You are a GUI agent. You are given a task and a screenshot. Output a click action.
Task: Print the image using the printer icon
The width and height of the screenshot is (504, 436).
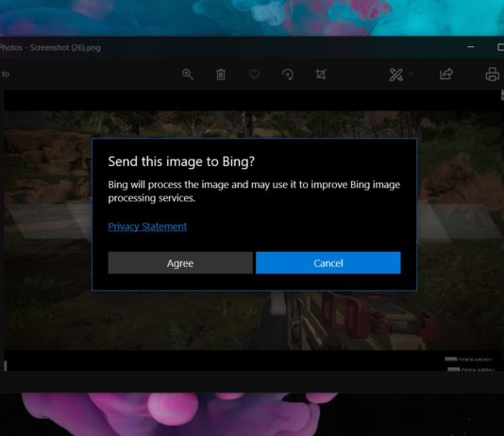click(493, 75)
